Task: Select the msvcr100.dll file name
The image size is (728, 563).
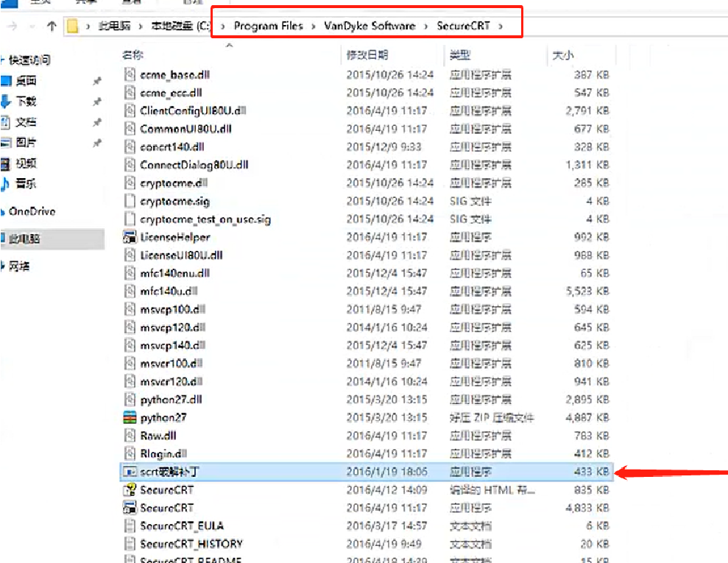Action: [172, 364]
